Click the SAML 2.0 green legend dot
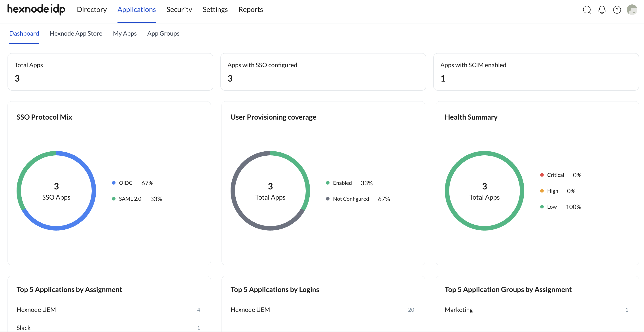644x332 pixels. (x=114, y=199)
